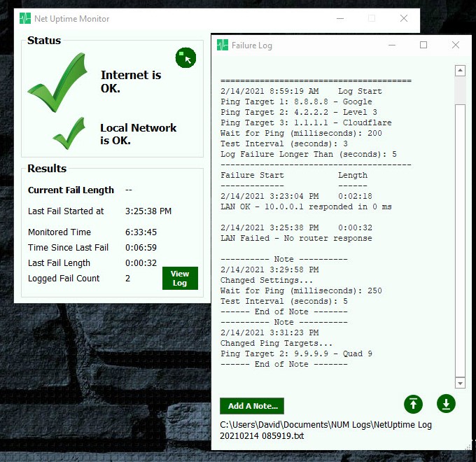Screen dimensions: 476x462
Task: Close the Net Uptime Monitor window
Action: [404, 18]
